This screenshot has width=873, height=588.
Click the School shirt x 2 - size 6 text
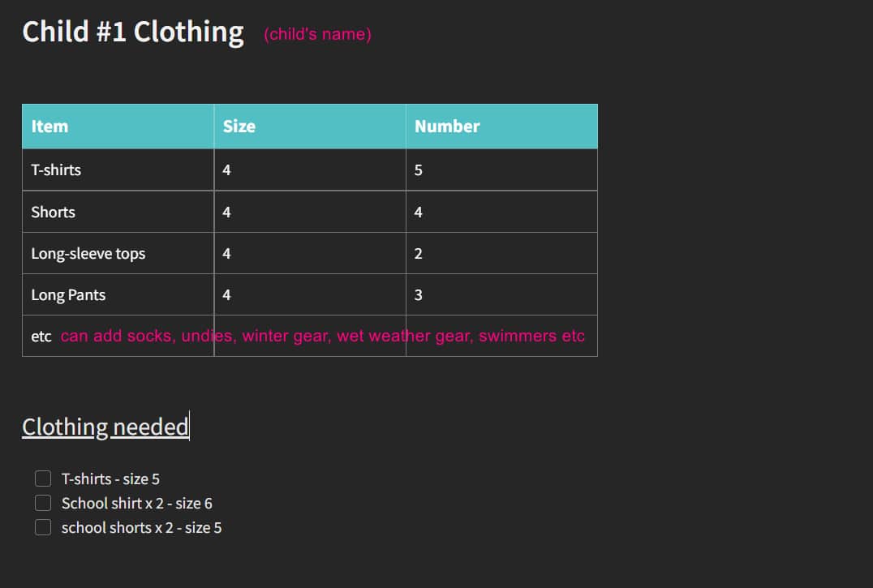pyautogui.click(x=137, y=504)
